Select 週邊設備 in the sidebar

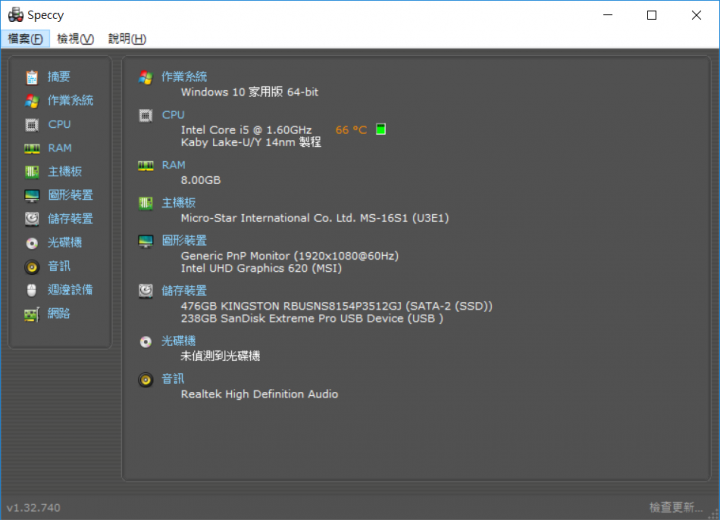tap(70, 290)
